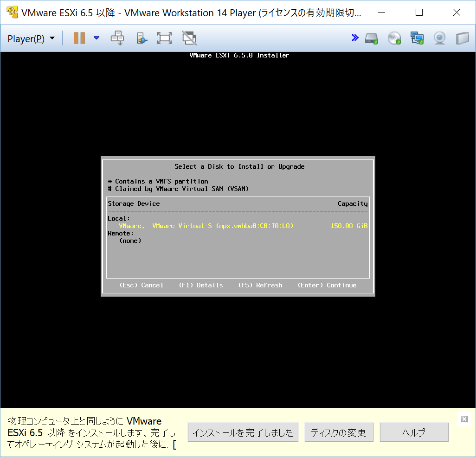Click the インストールを完了しました button

click(x=243, y=432)
